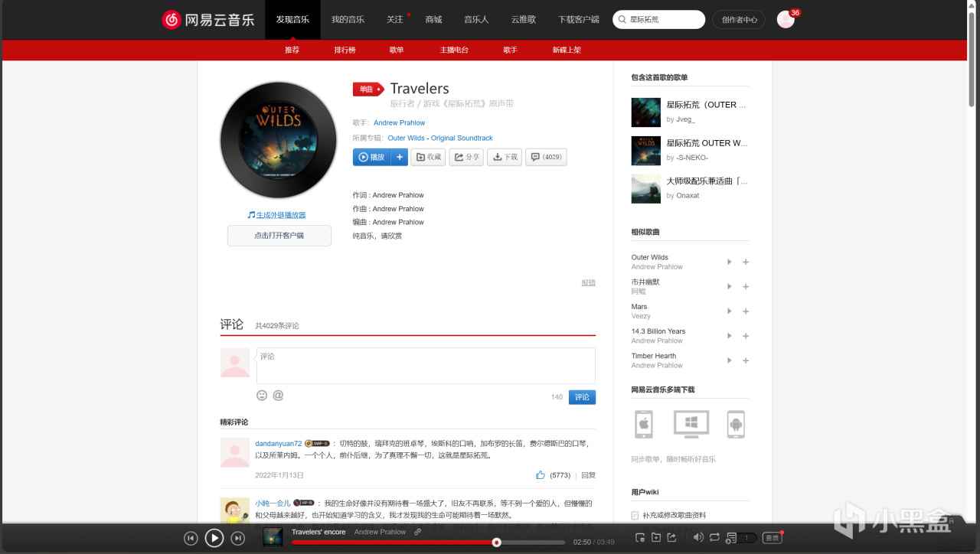
Task: Switch to the 排行榜 sub tab
Action: [x=345, y=50]
